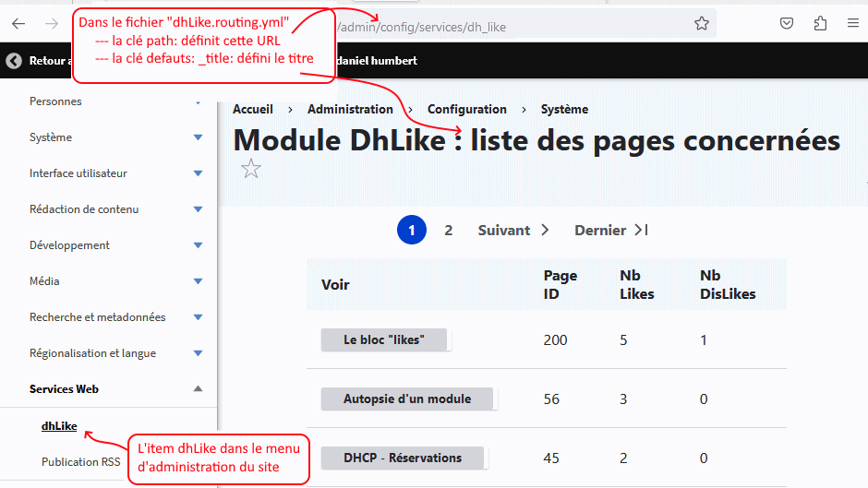Open the browser extensions puzzle icon
868x488 pixels.
click(x=820, y=23)
